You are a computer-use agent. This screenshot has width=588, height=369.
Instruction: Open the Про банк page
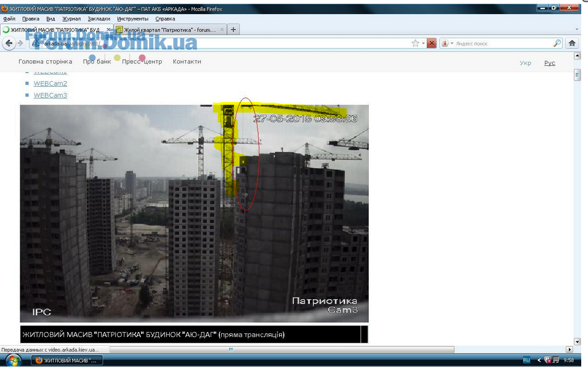tap(97, 61)
